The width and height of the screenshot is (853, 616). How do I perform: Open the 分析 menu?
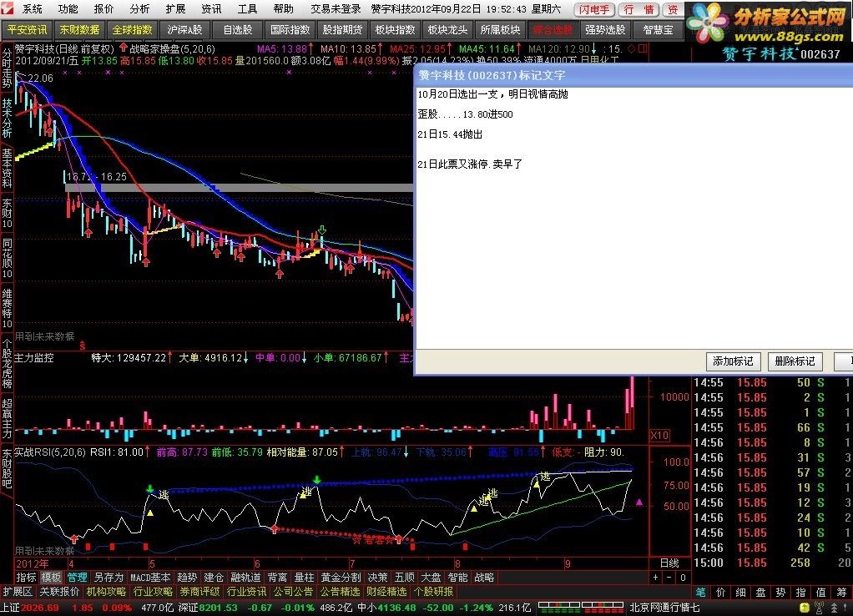(x=140, y=8)
